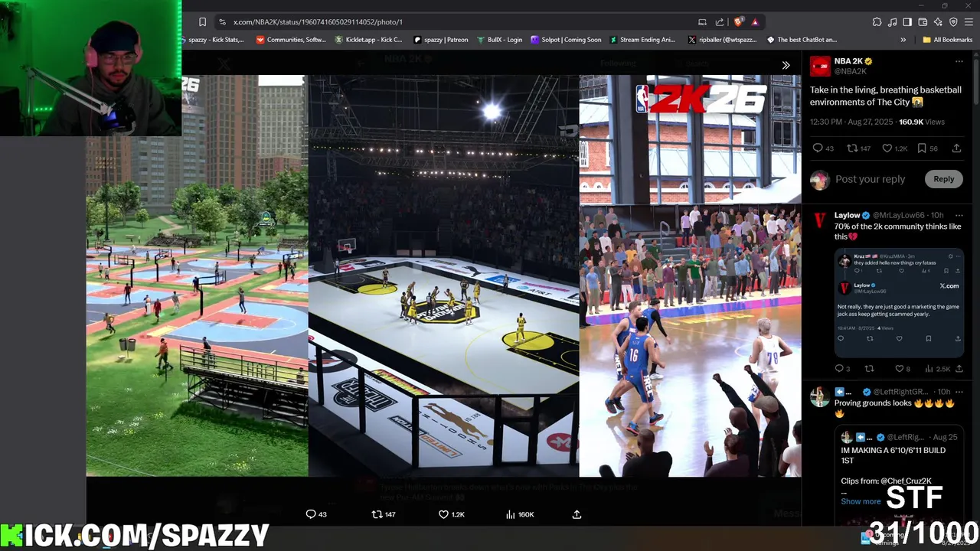View analytics of Laylow's comment (2.5K)

[938, 369]
